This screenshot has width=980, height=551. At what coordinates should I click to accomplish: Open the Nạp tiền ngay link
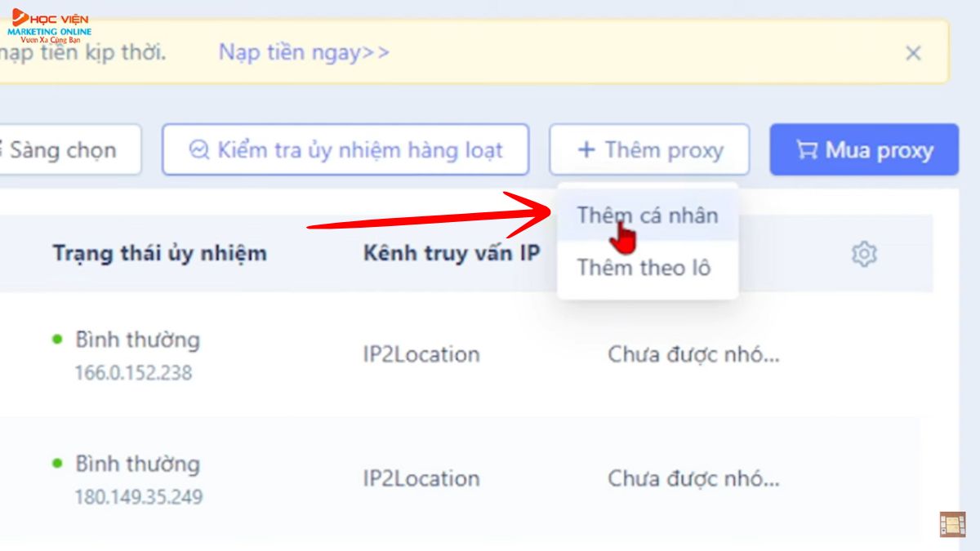[x=304, y=53]
